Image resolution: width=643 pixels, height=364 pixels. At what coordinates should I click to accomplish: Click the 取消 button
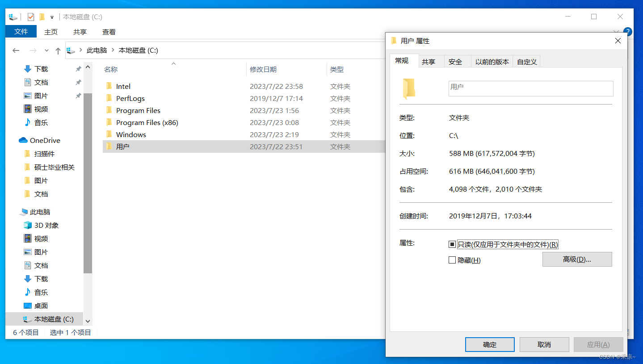tap(544, 344)
